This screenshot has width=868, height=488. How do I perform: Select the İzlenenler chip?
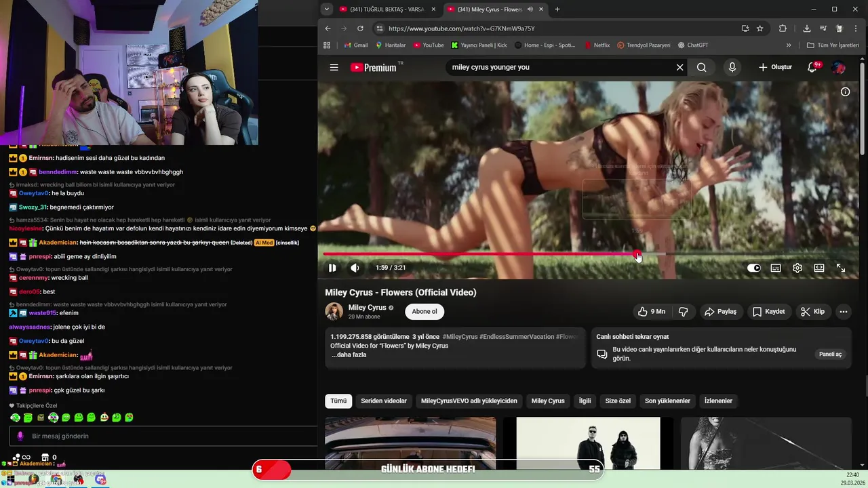click(718, 401)
